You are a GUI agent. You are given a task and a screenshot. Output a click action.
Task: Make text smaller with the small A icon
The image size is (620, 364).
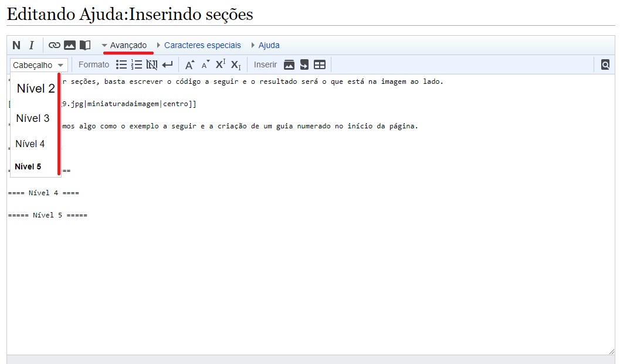[205, 64]
